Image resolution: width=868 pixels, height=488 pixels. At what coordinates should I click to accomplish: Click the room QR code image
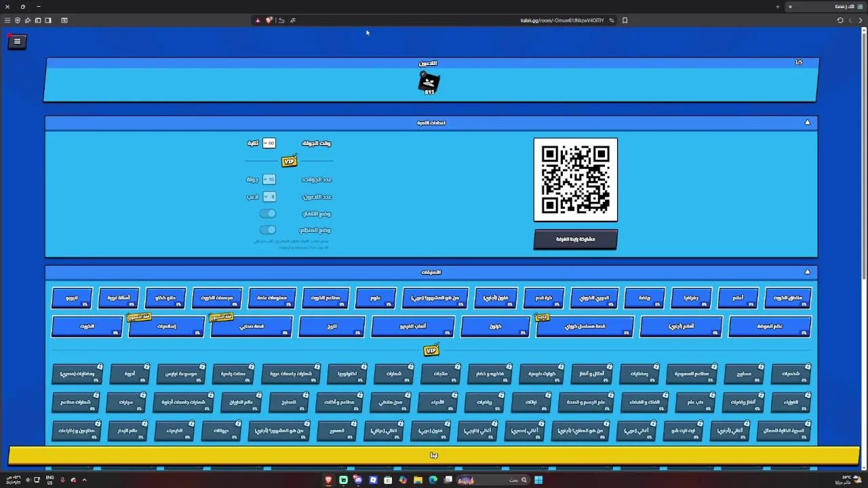click(x=576, y=180)
